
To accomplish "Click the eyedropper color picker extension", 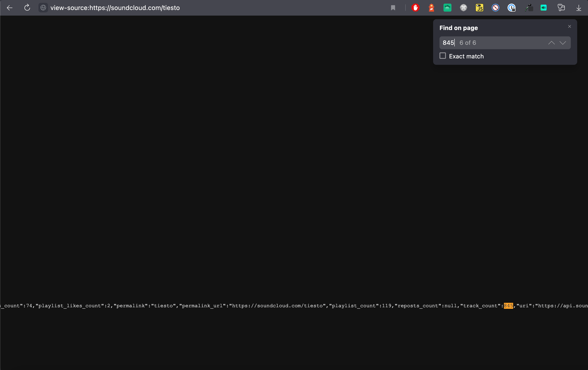I will click(x=529, y=8).
